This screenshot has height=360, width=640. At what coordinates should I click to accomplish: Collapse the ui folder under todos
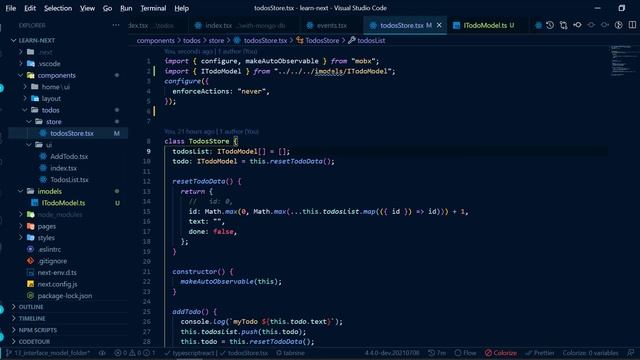49,145
